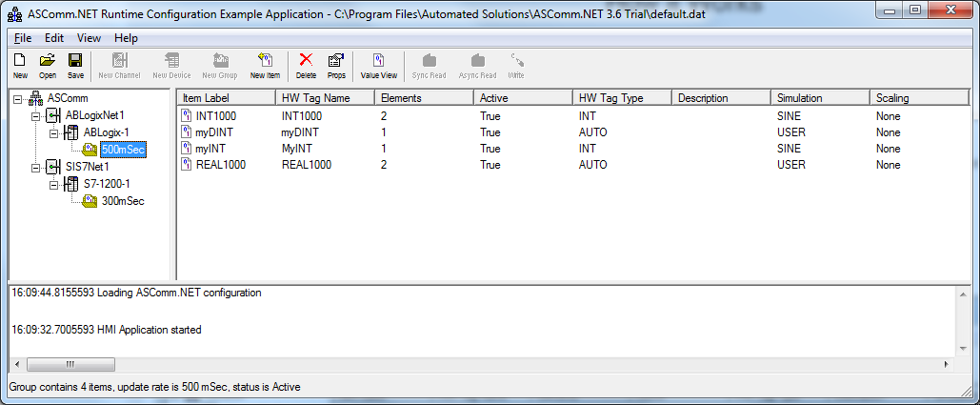Viewport: 980px width, 405px height.
Task: Open the File menu
Action: coord(23,38)
